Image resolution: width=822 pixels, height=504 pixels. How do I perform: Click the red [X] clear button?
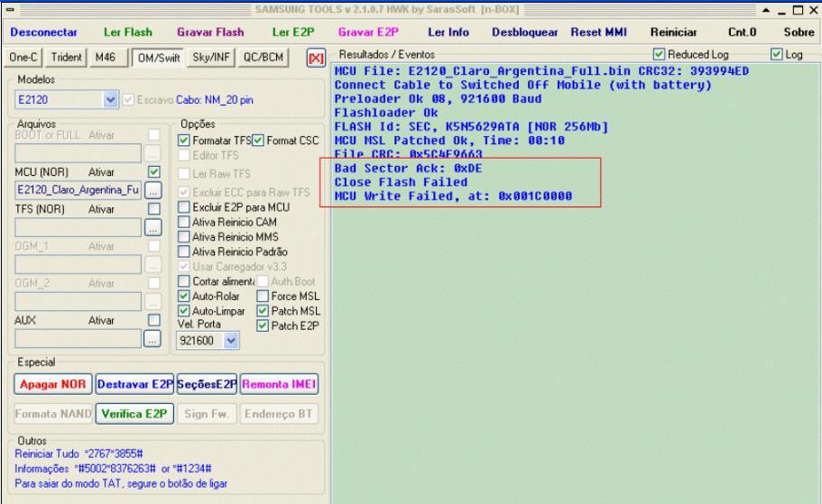(x=316, y=58)
